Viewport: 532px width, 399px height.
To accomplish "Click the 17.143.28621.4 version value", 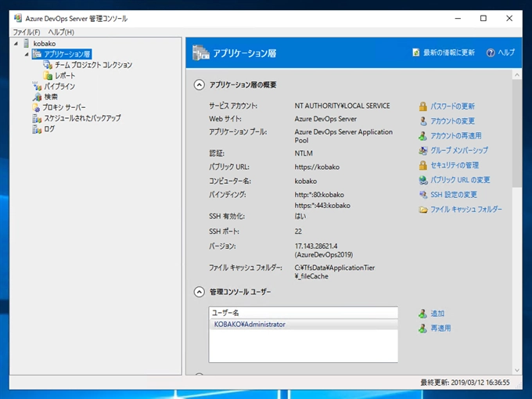I will [x=316, y=246].
